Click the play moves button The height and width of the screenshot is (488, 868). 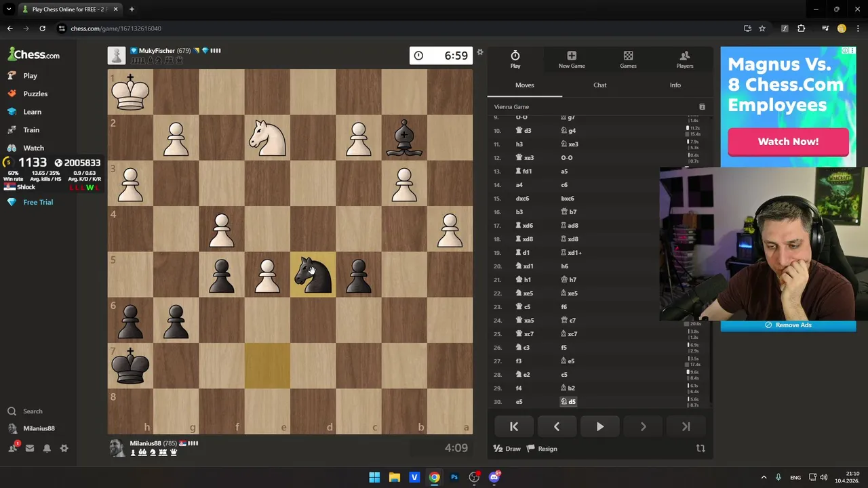tap(600, 426)
